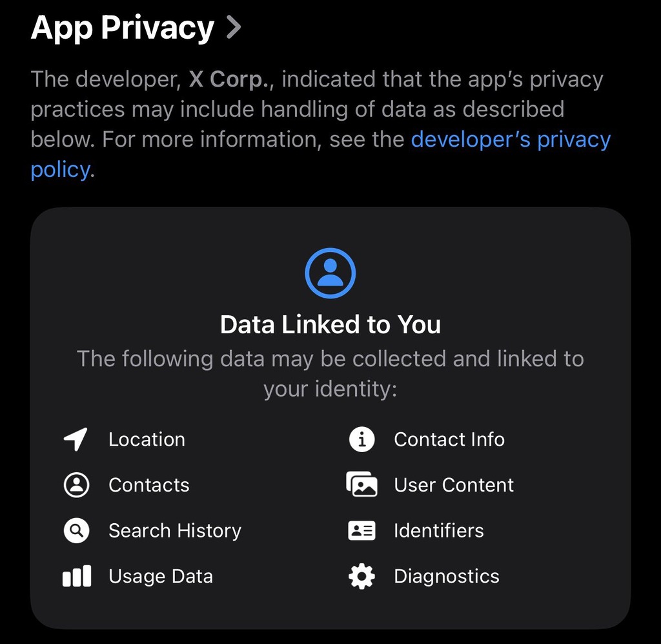Tap the Identifiers ID card icon
The height and width of the screenshot is (644, 661).
tap(361, 531)
